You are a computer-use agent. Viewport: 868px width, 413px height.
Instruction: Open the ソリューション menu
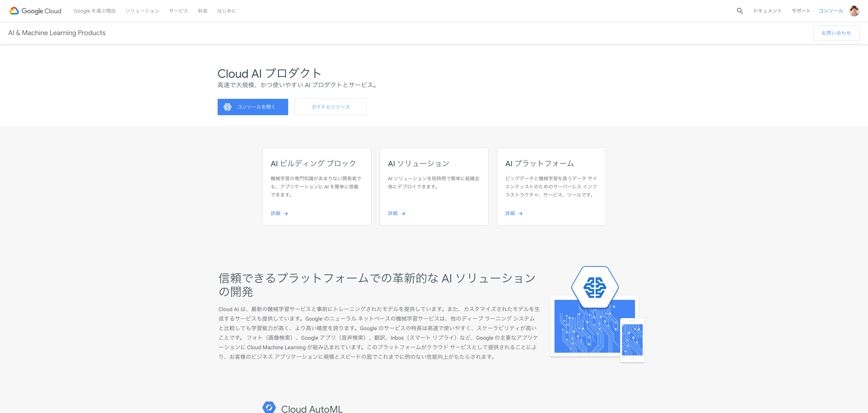tap(142, 11)
